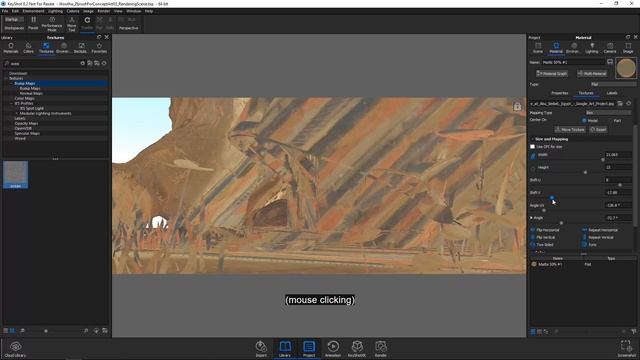
Task: Switch to the Labels tab
Action: 611,93
